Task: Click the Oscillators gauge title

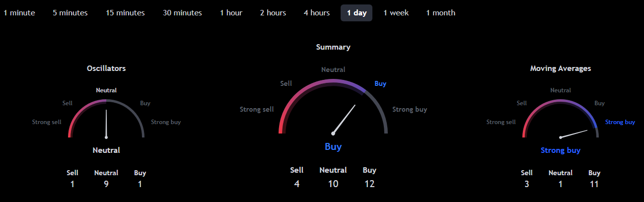Action: pos(106,68)
